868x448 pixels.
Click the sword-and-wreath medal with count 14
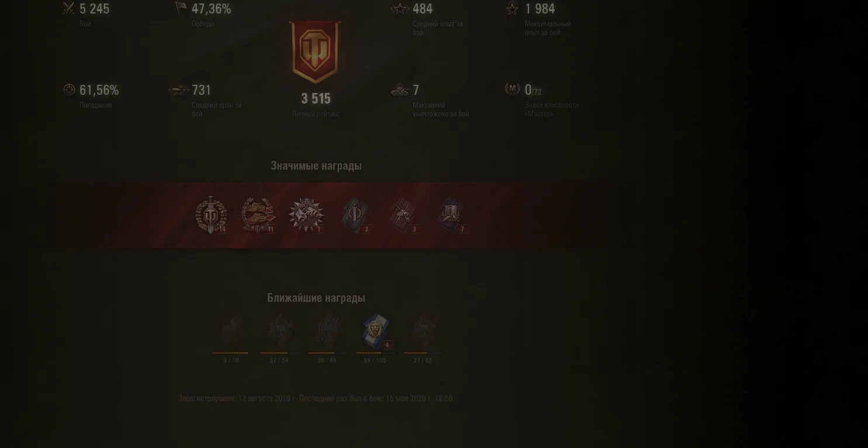(210, 215)
